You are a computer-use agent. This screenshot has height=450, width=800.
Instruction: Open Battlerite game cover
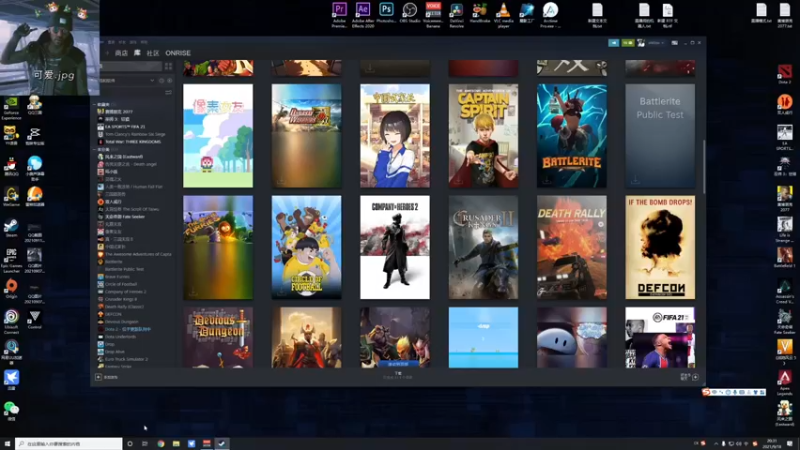click(x=571, y=136)
